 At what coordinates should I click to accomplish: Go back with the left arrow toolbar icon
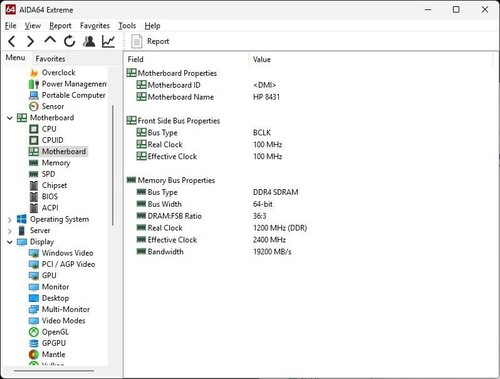coord(12,41)
